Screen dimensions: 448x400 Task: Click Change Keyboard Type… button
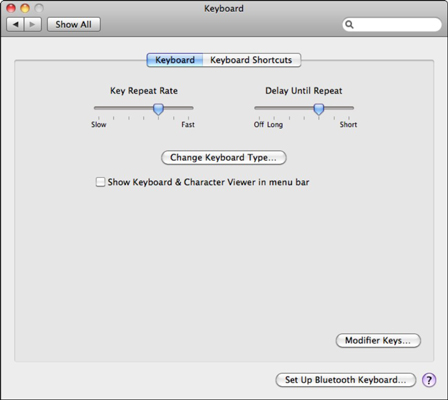coord(224,157)
